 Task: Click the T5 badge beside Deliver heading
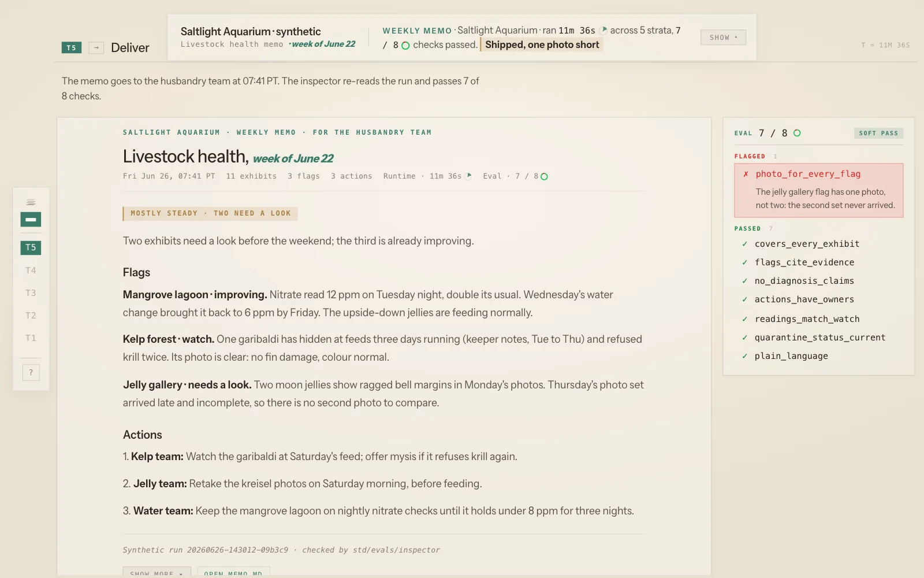[x=72, y=47]
